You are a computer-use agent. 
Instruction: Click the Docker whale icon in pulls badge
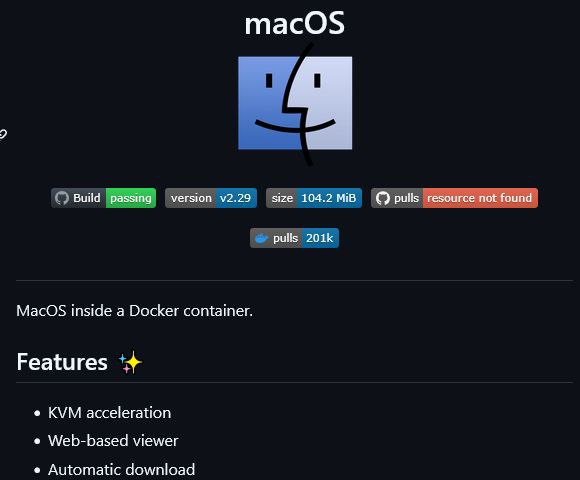coord(261,239)
